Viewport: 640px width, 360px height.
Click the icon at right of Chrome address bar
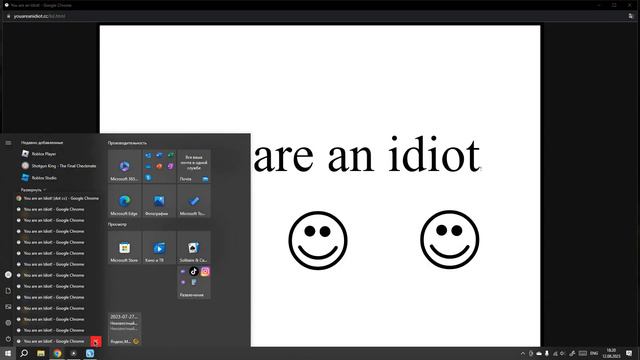click(x=631, y=16)
